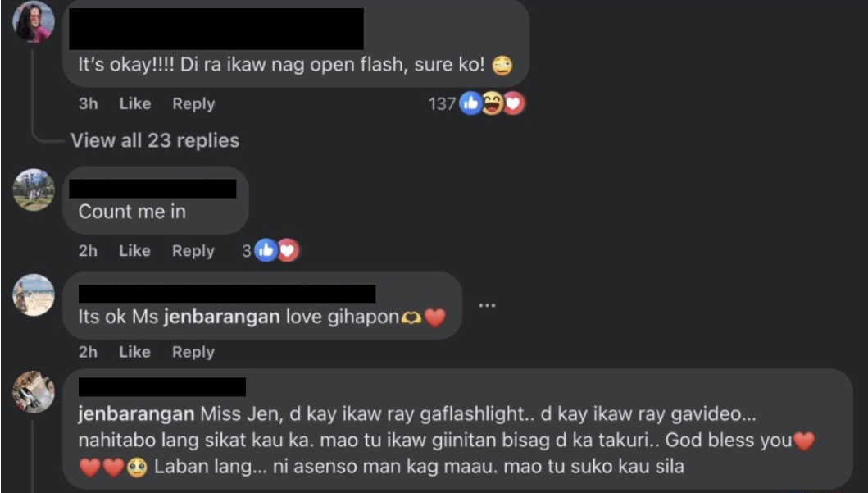
Task: Click the heart reaction beside the 137 count
Action: [514, 103]
